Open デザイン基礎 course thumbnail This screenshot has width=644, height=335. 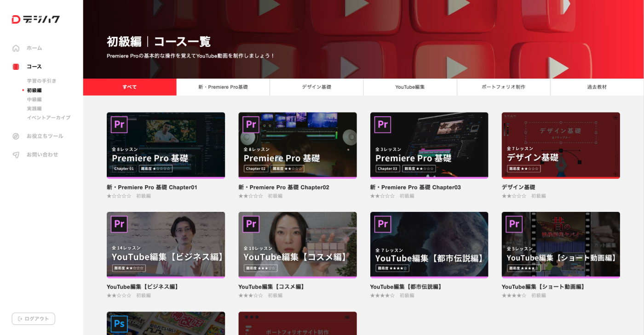(561, 145)
